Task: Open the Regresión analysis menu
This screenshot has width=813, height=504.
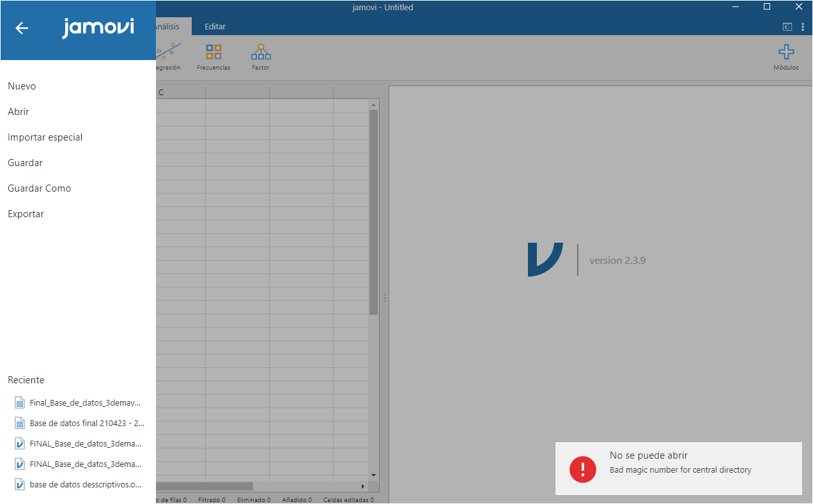Action: coord(168,57)
